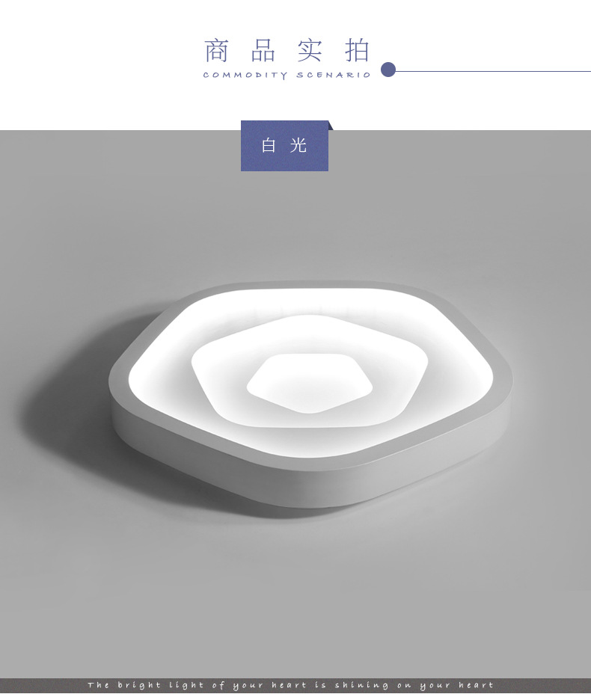Click the 品 character in the heading

pyautogui.click(x=263, y=50)
